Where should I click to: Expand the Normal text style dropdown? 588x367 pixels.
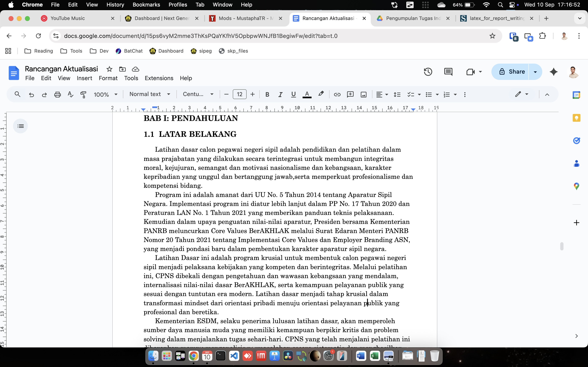pyautogui.click(x=149, y=94)
